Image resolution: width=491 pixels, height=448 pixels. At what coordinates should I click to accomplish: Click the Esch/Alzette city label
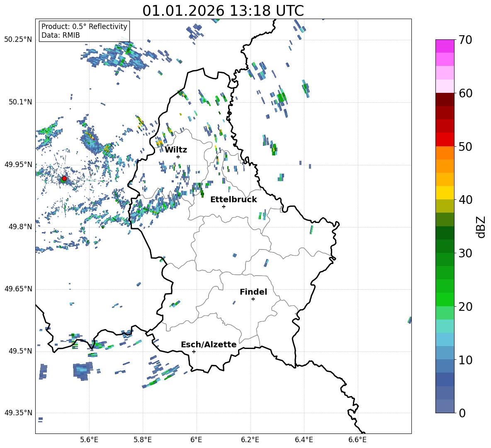pos(209,344)
